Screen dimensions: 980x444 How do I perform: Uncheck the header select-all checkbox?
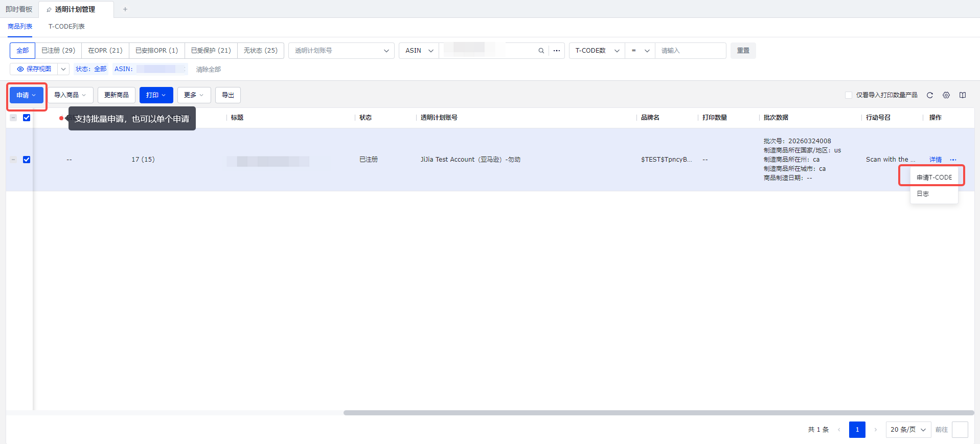click(x=27, y=118)
